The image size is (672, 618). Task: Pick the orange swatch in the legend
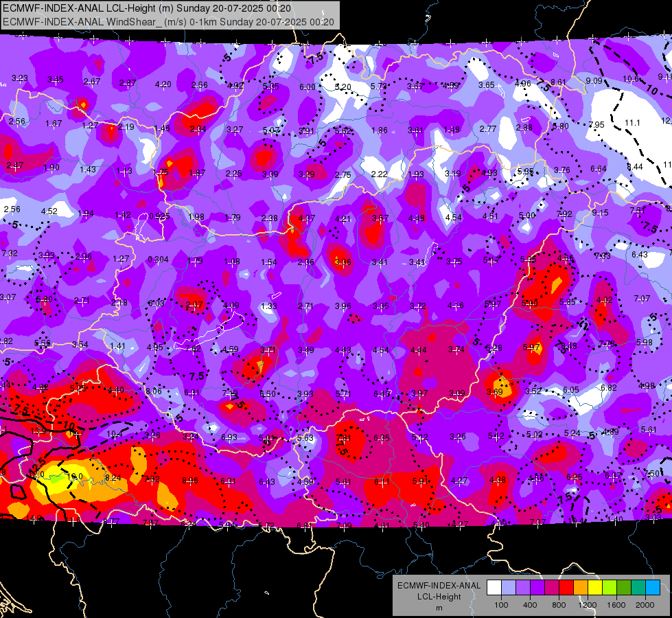point(581,588)
